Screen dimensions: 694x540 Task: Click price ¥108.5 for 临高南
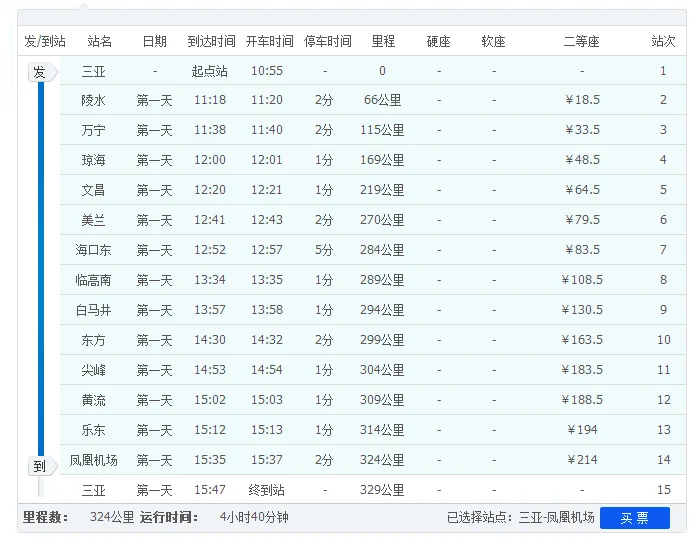pyautogui.click(x=582, y=280)
